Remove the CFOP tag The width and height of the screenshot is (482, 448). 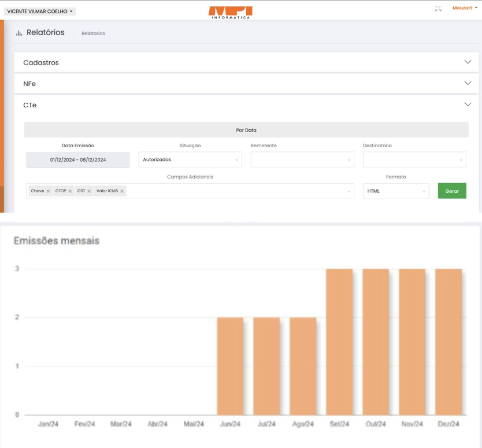click(x=71, y=191)
